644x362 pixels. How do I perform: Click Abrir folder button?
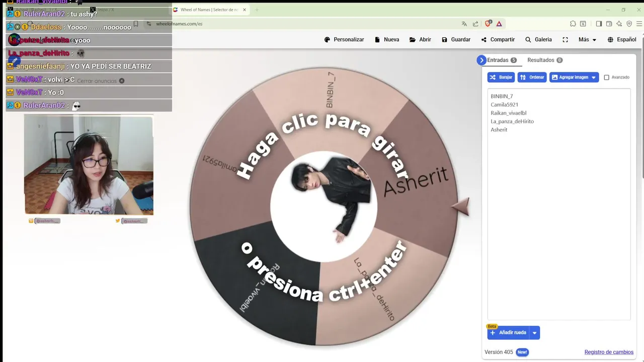point(420,40)
